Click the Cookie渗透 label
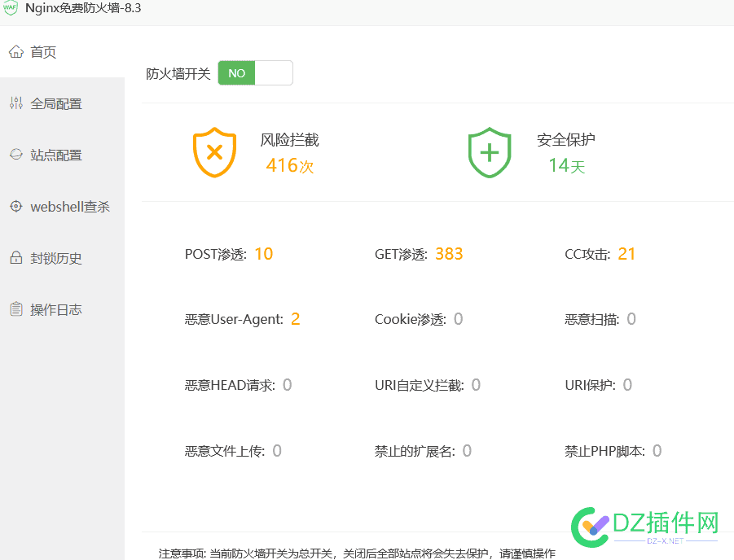The height and width of the screenshot is (560, 734). (411, 320)
